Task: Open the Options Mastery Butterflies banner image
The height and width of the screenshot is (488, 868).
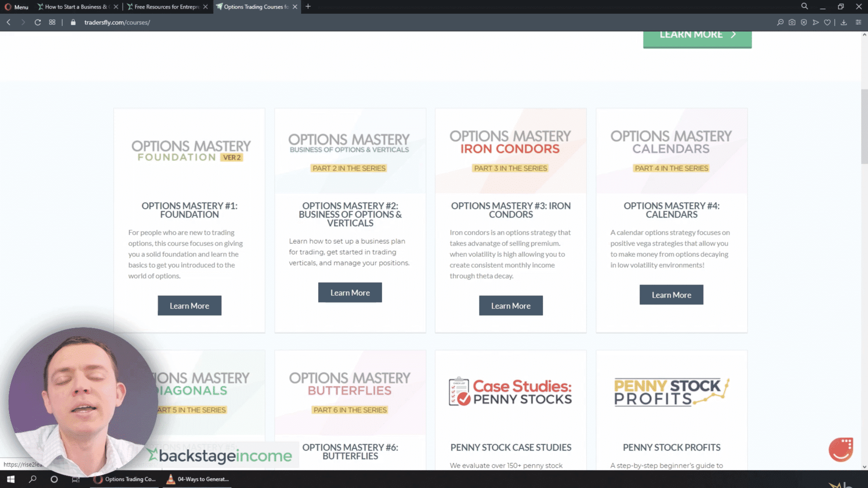Action: point(350,392)
